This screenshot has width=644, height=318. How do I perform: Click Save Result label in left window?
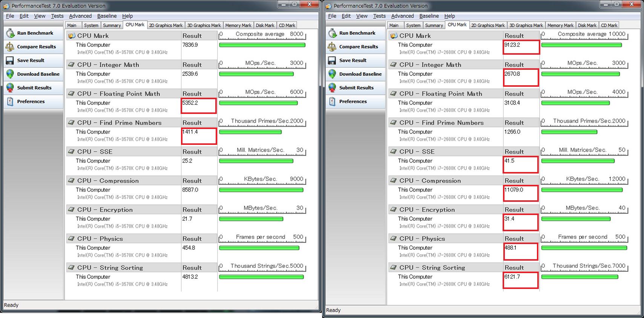point(31,60)
